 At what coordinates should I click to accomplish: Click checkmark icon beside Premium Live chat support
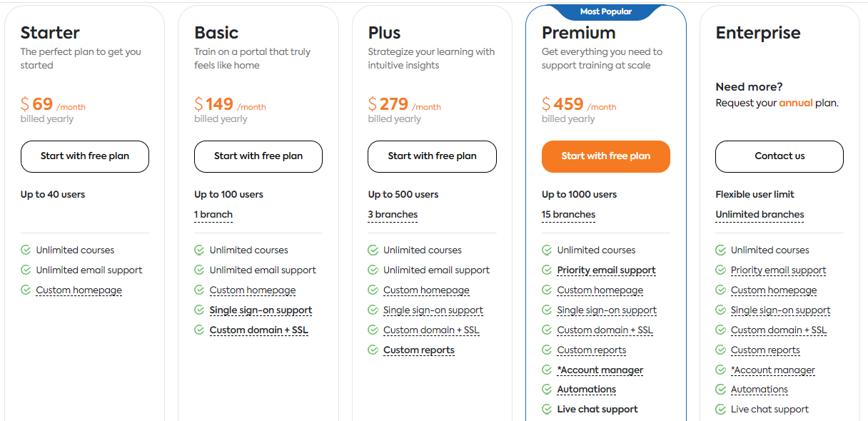547,410
